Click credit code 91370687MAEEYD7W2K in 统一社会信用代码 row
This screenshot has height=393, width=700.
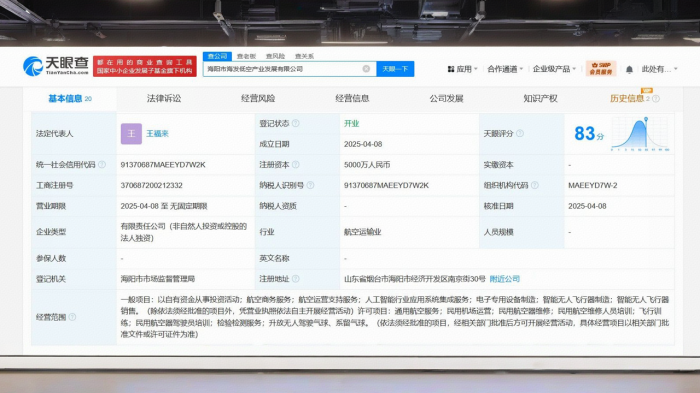point(163,165)
